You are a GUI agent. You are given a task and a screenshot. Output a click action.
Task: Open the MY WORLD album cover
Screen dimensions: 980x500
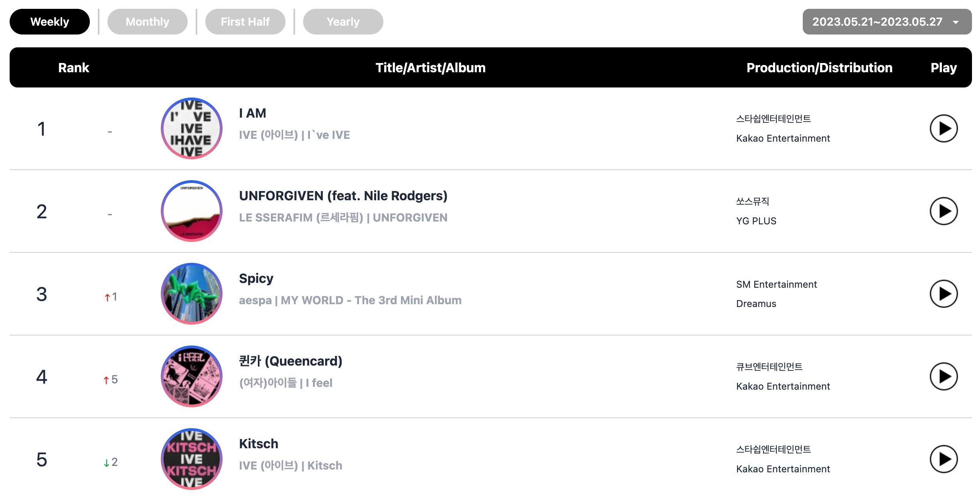192,294
